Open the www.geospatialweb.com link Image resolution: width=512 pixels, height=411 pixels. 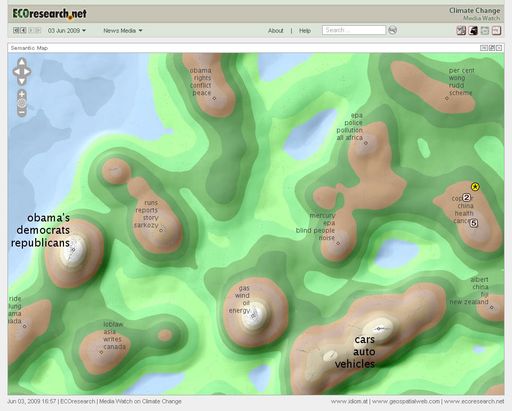point(406,401)
